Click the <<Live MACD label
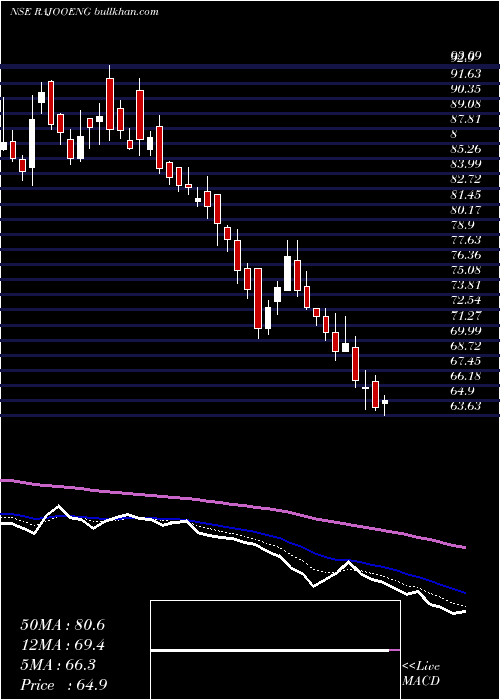 [x=421, y=674]
